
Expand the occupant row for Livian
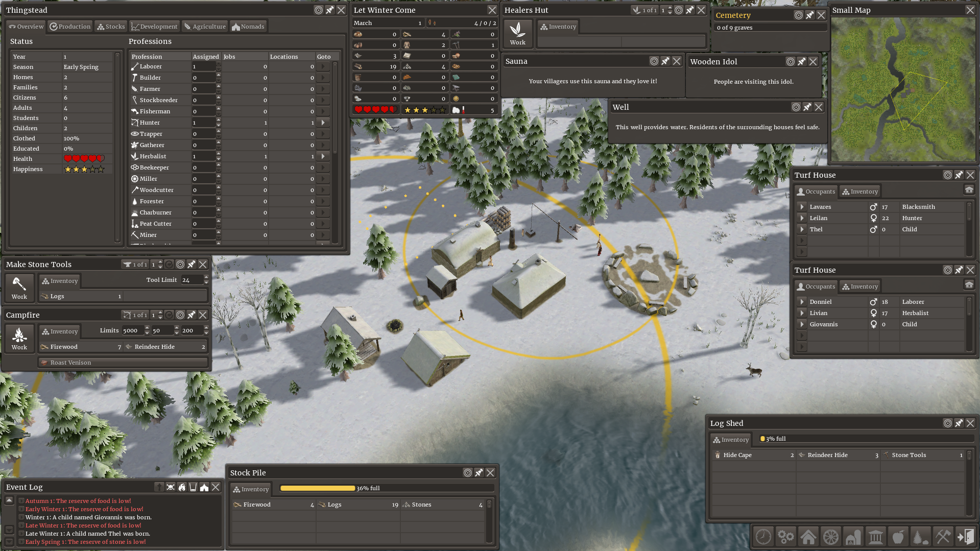802,313
